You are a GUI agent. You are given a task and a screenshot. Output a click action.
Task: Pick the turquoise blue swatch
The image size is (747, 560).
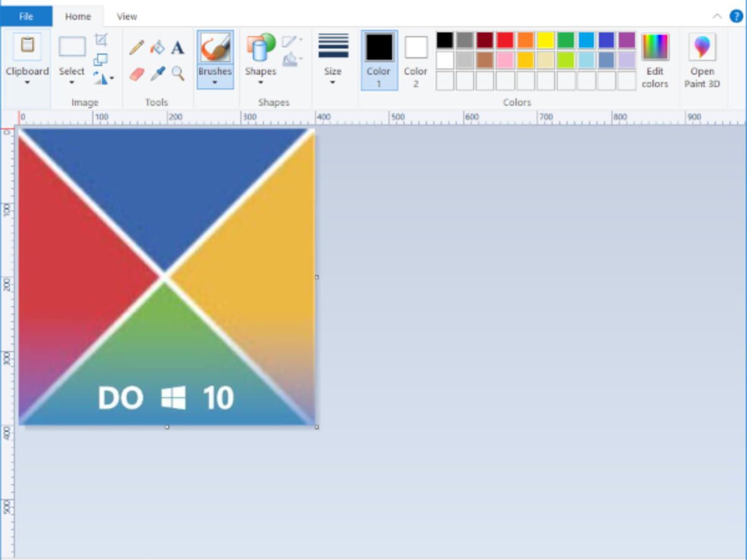(x=586, y=40)
